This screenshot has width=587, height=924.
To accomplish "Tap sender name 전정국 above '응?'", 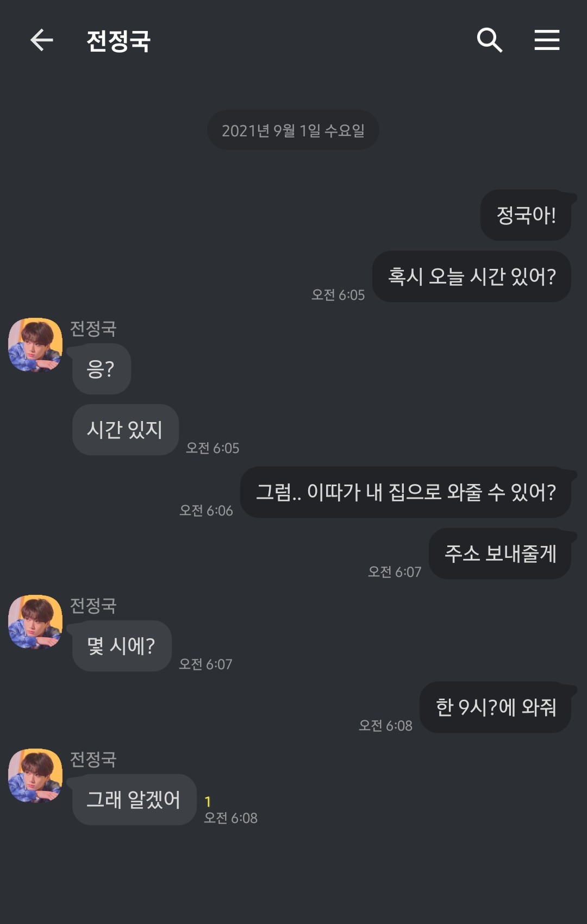I will tap(93, 329).
